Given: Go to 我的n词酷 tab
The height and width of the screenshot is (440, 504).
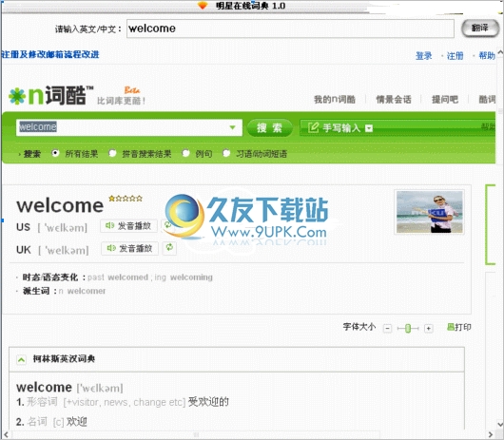Looking at the screenshot, I should (335, 100).
